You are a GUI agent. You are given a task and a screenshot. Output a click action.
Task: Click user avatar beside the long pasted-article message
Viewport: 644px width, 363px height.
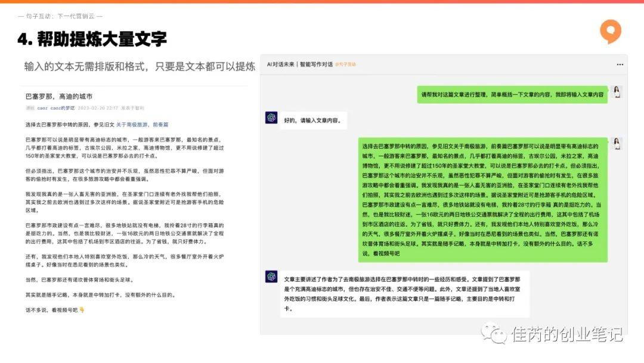click(617, 143)
